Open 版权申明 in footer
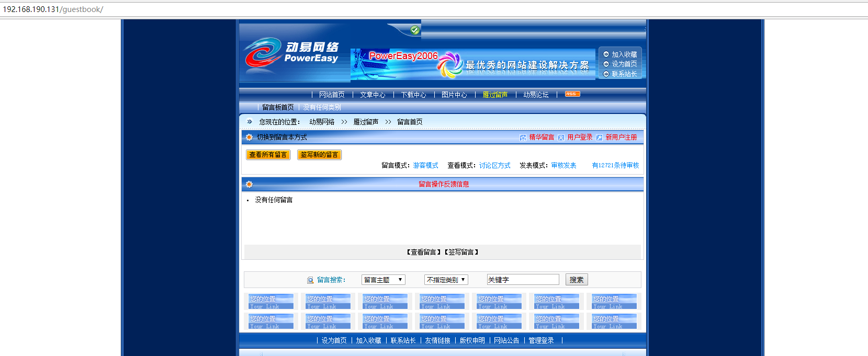Image resolution: width=868 pixels, height=356 pixels. tap(472, 340)
